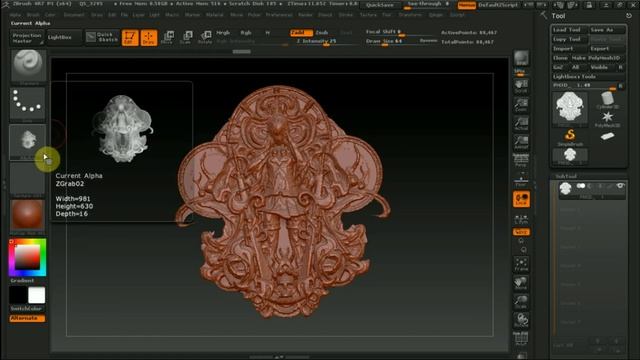
Task: Enable the Rgb paint mode
Action: pos(246,33)
